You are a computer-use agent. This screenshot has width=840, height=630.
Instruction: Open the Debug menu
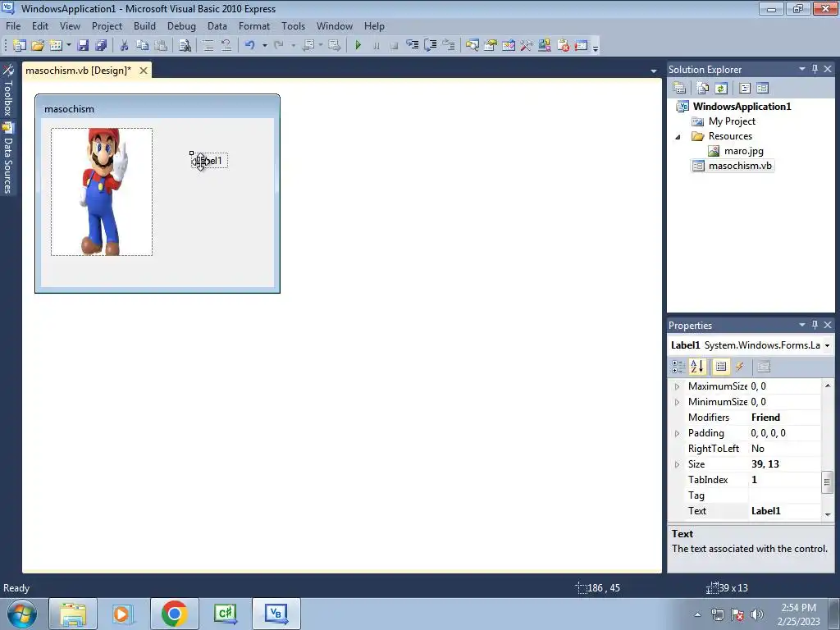pyautogui.click(x=181, y=25)
